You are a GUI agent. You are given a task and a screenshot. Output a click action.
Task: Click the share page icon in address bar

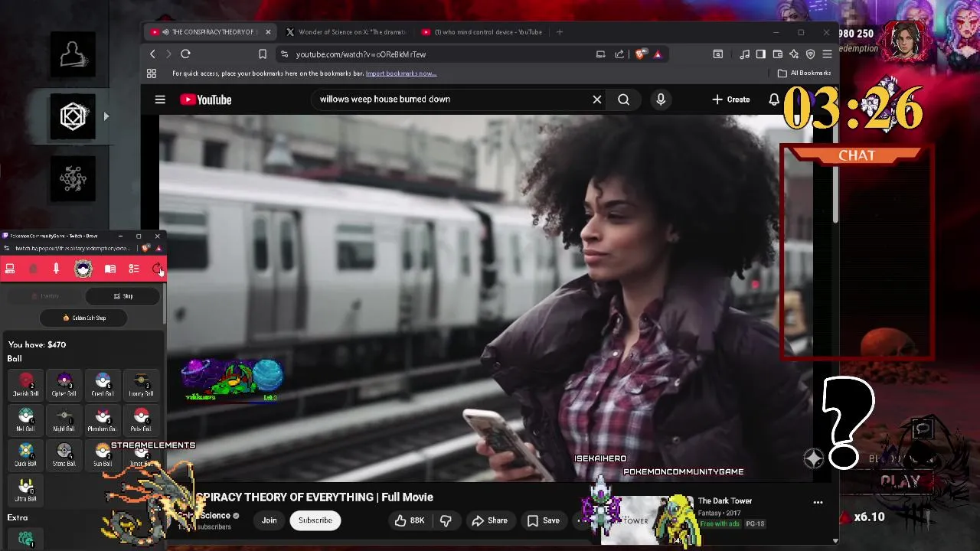click(619, 54)
